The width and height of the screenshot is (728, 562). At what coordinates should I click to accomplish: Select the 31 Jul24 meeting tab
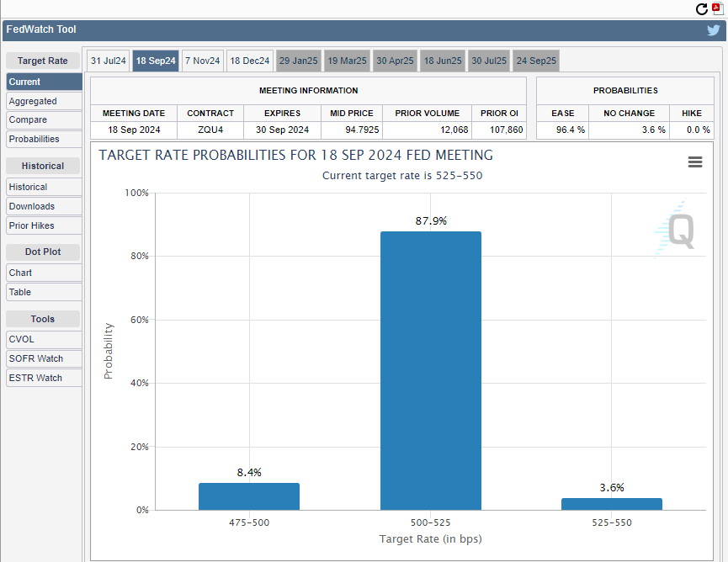tap(109, 61)
